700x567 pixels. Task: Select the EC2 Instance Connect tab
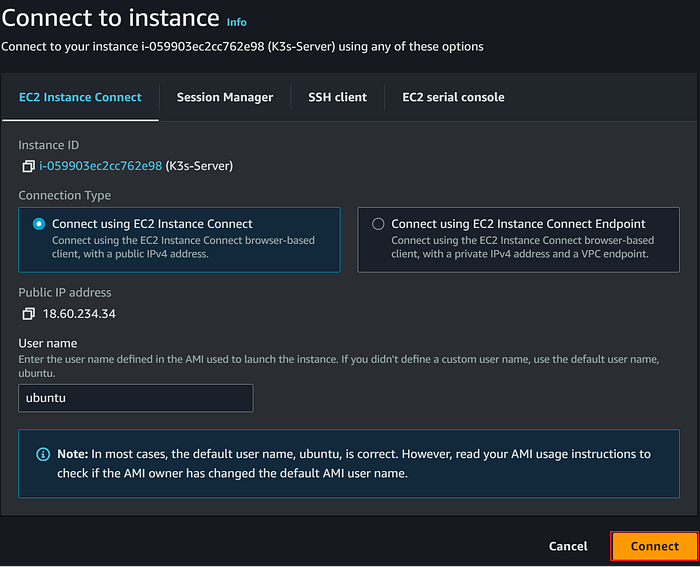point(80,97)
